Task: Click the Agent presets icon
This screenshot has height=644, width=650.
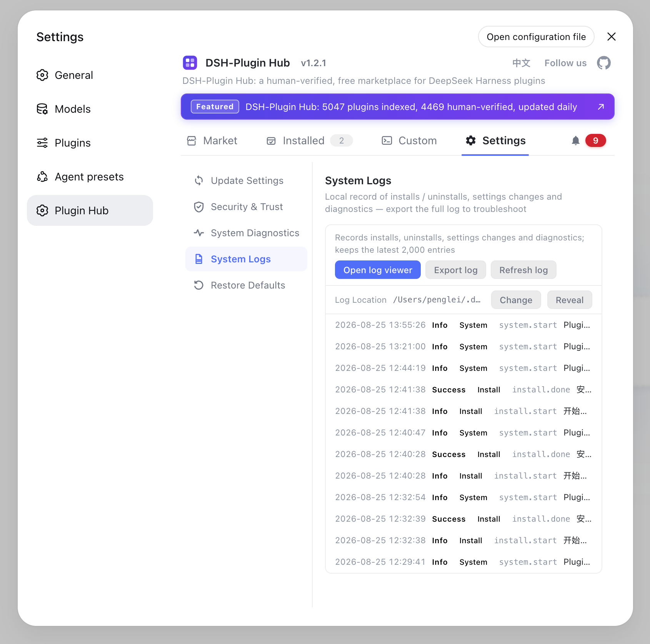Action: [x=42, y=177]
